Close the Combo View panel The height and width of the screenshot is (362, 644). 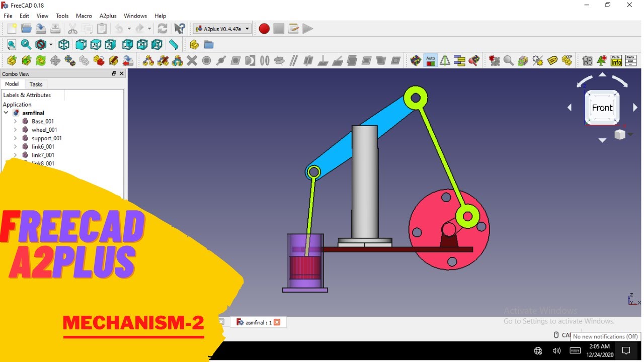(121, 74)
